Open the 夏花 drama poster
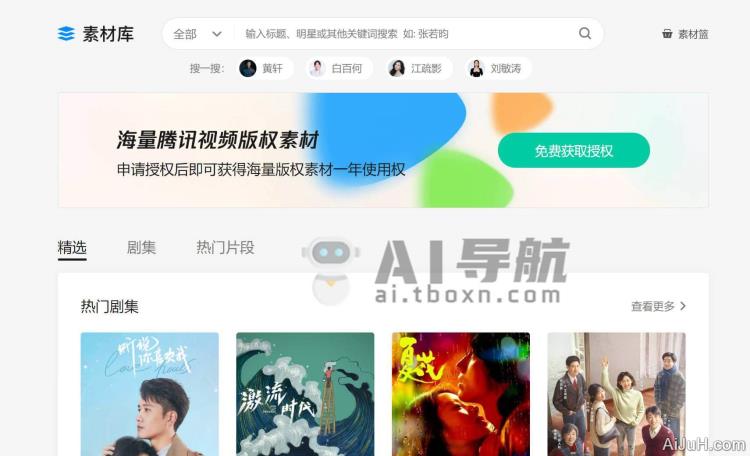Screen dimensions: 750x456 click(461, 394)
